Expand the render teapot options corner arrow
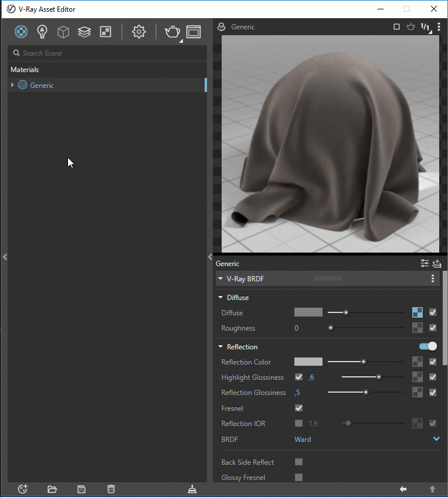Screen dimensions: 448x497 click(181, 41)
